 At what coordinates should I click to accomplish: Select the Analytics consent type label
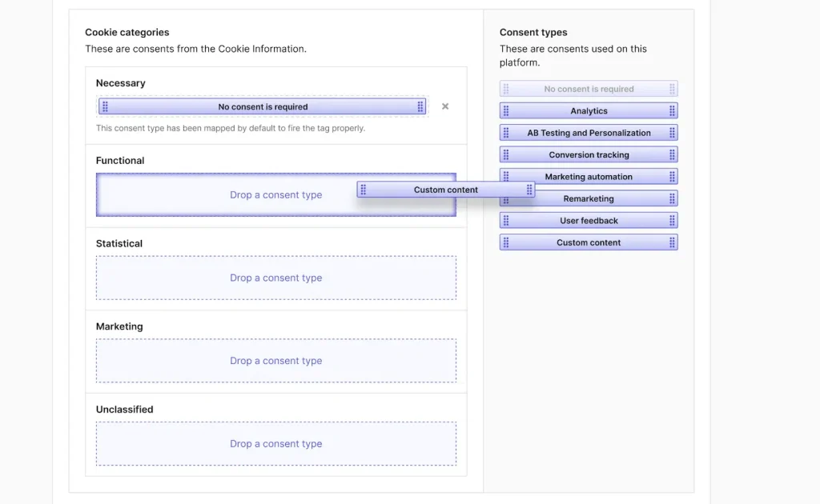coord(589,111)
